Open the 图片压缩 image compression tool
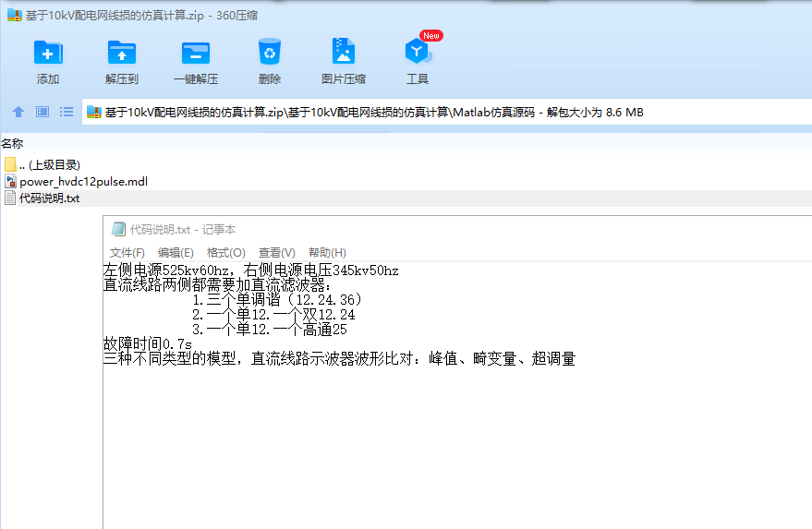Image resolution: width=812 pixels, height=529 pixels. pos(344,51)
